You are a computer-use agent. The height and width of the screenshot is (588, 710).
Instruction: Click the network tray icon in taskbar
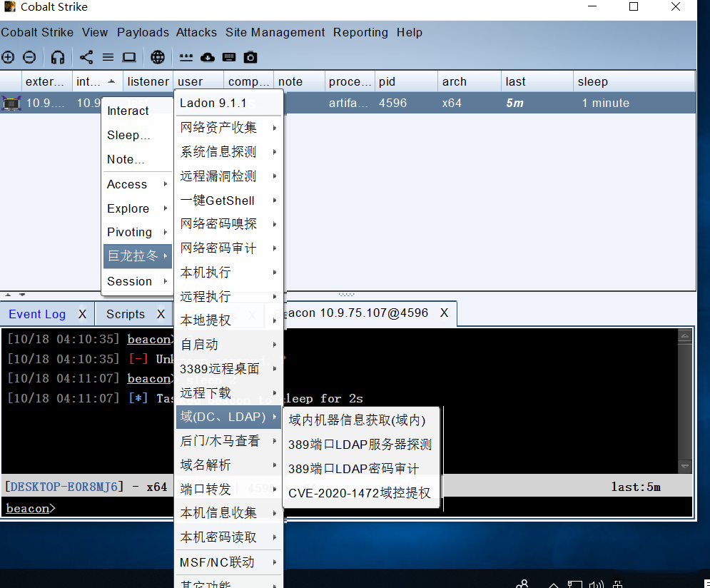point(575,584)
